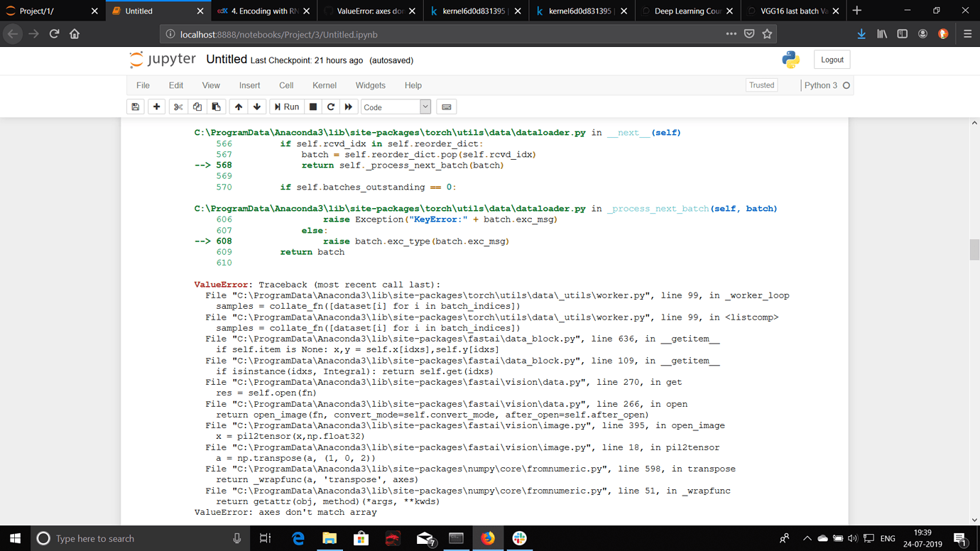Restart the kernel using the refresh icon
Screen dimensions: 980x551
pos(330,107)
